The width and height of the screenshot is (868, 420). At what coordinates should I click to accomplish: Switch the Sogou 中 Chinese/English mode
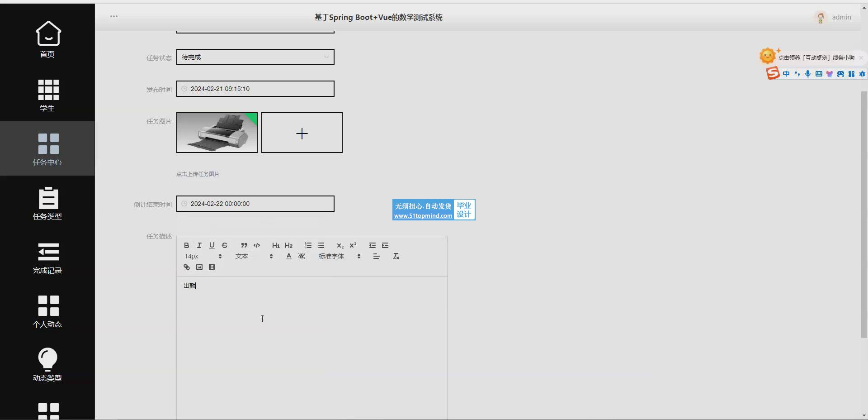(x=786, y=74)
